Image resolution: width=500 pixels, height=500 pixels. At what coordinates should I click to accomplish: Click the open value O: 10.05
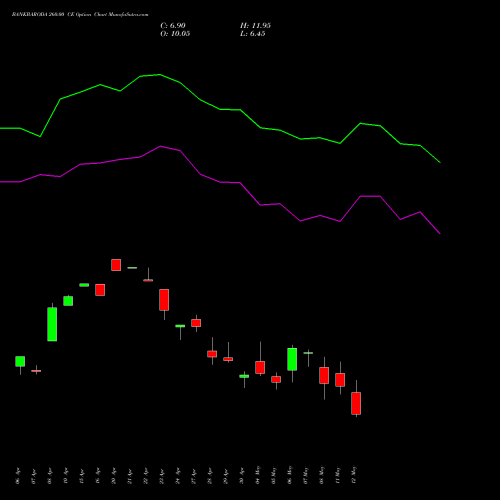[x=175, y=34]
